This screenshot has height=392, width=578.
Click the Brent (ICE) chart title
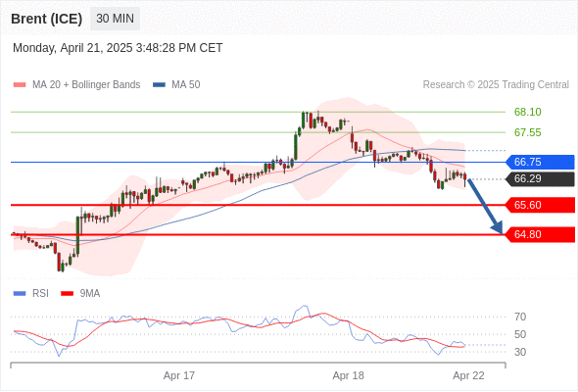46,19
